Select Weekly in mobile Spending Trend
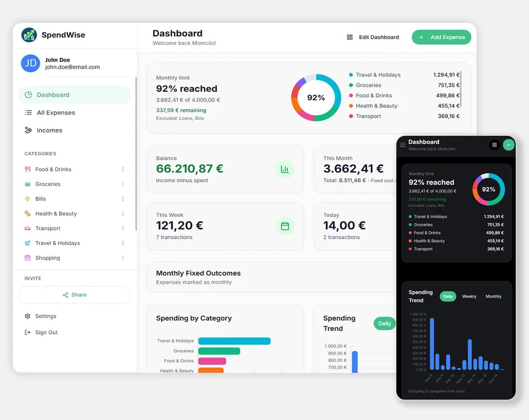This screenshot has height=420, width=529. click(x=469, y=297)
